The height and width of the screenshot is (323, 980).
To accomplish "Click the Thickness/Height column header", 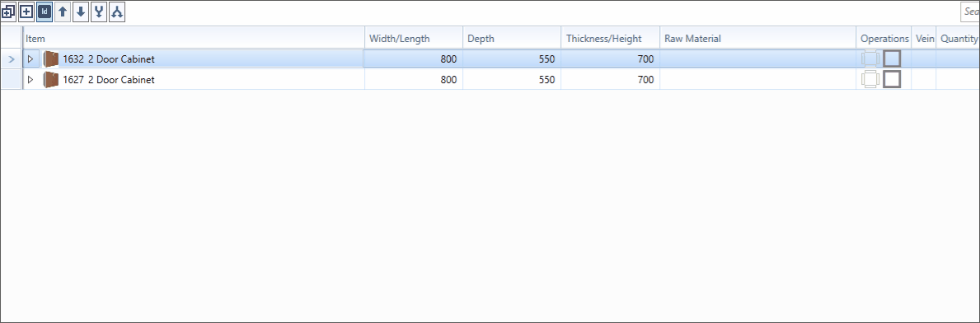I will pos(610,38).
